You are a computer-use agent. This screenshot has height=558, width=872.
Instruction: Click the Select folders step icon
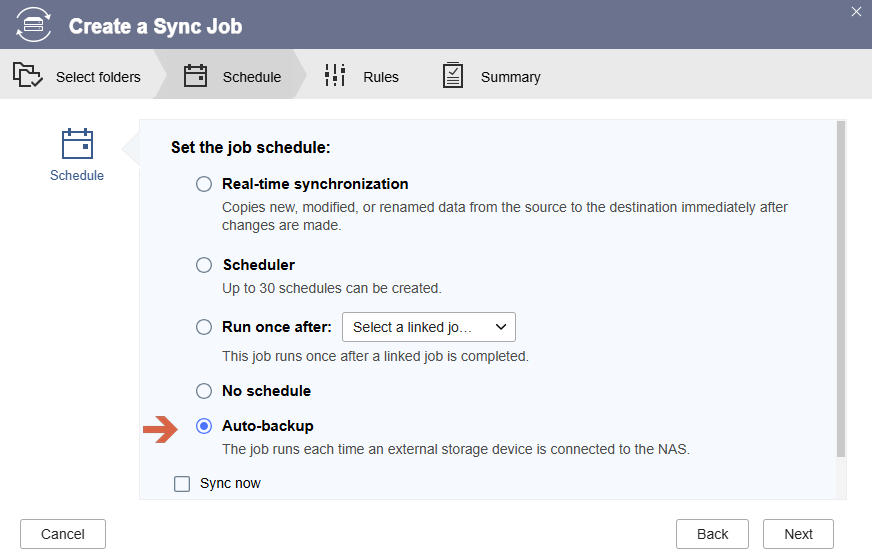(28, 76)
